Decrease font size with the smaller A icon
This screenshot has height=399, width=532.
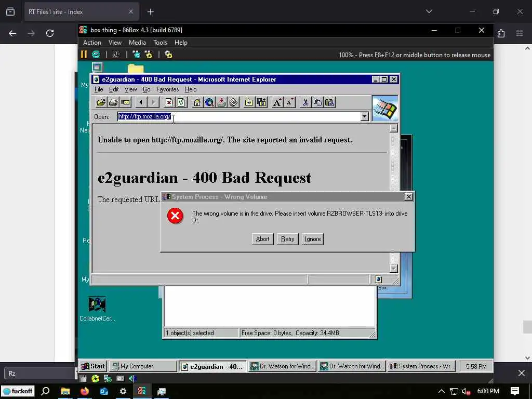coord(289,102)
